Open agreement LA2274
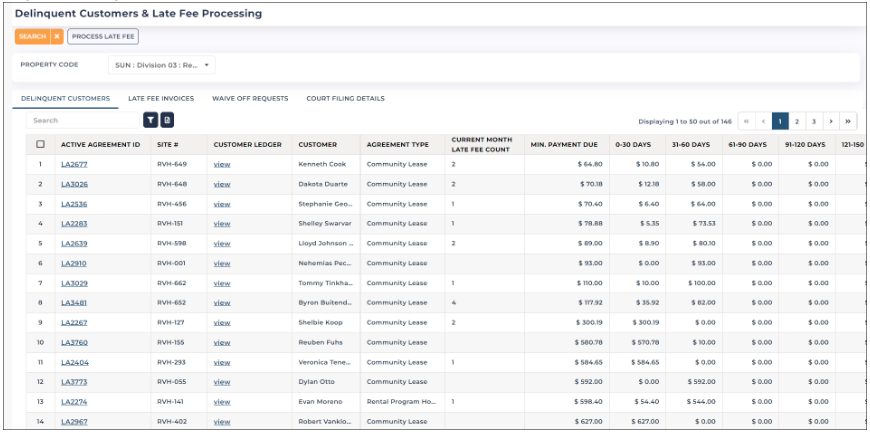The width and height of the screenshot is (870, 434). (x=74, y=402)
